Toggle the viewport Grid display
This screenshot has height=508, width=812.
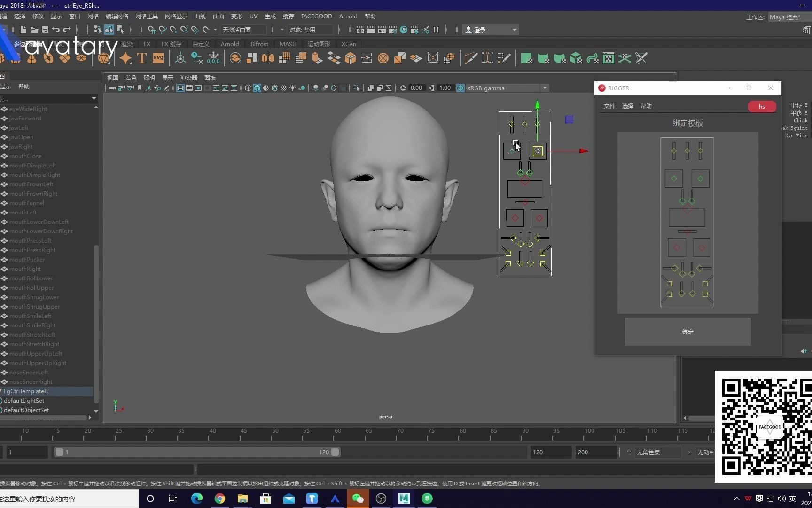180,88
